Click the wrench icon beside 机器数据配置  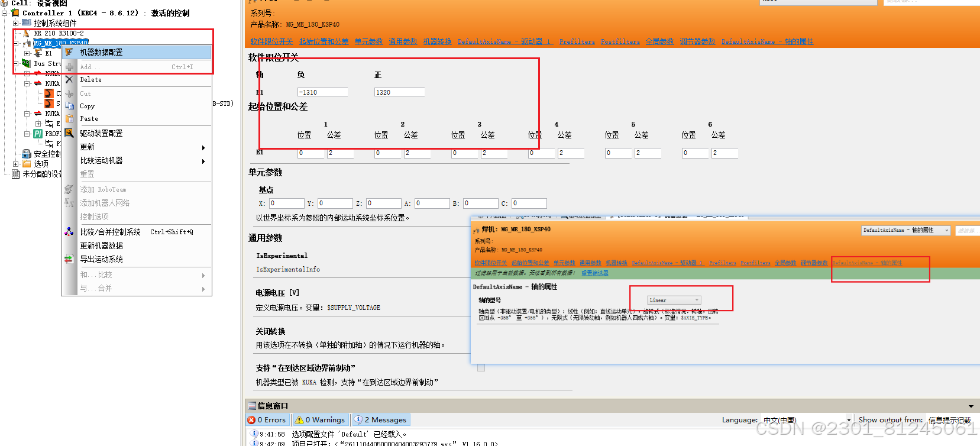coord(69,52)
